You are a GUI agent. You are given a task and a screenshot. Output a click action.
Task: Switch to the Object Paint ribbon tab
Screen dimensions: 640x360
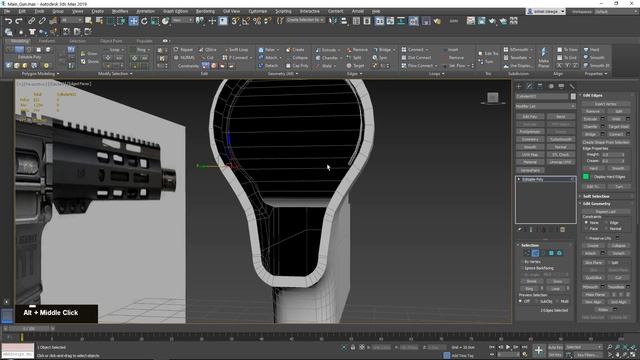(111, 41)
